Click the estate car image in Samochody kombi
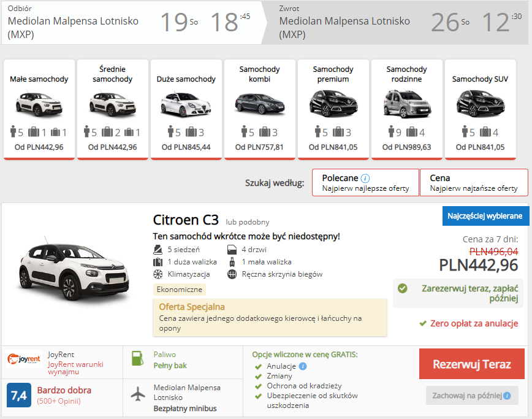The image size is (532, 419). click(x=259, y=104)
